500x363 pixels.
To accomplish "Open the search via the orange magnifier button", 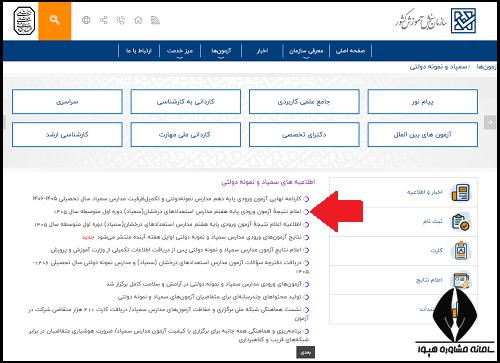I will pos(54,20).
